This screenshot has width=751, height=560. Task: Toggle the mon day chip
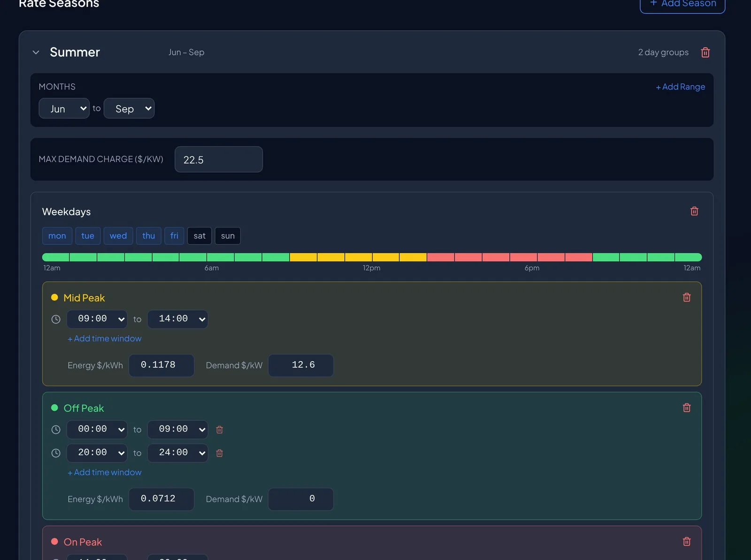click(57, 236)
